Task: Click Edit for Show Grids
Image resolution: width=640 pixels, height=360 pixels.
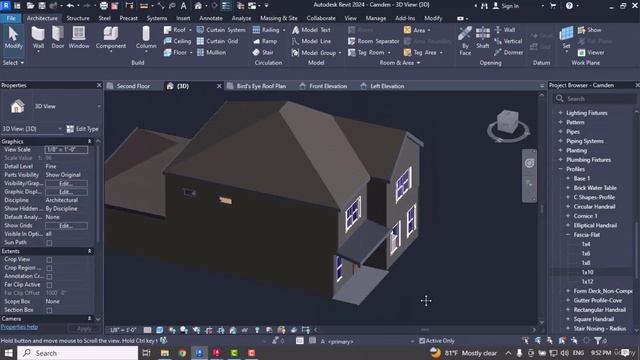Action: [66, 226]
